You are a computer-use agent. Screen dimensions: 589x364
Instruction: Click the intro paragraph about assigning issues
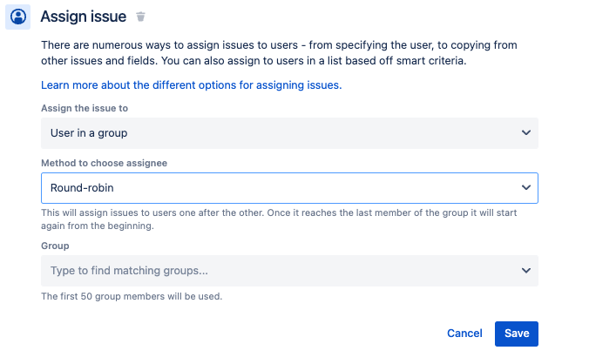[x=279, y=53]
